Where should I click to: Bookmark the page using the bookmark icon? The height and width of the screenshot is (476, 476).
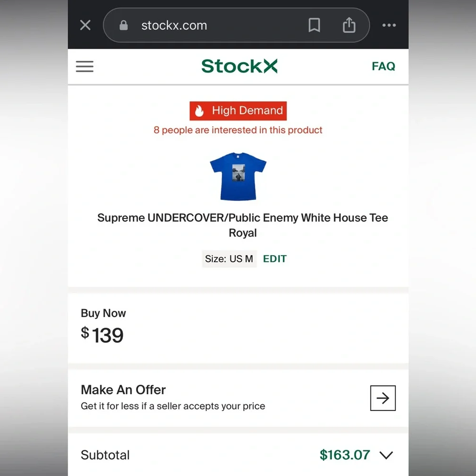tap(314, 25)
